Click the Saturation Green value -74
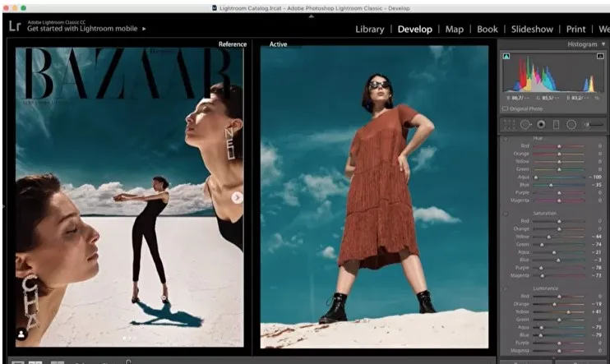The image size is (610, 364). (597, 244)
